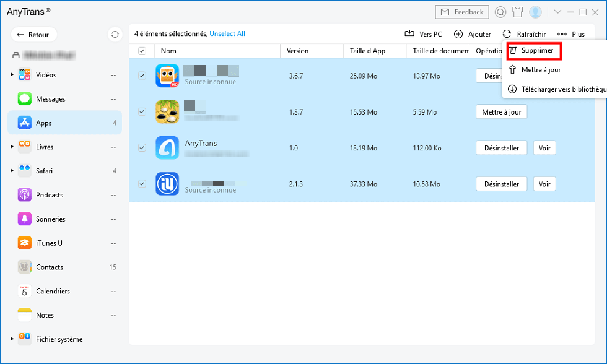Open Contacts icon in sidebar
Viewport: 607px width, 364px height.
24,267
